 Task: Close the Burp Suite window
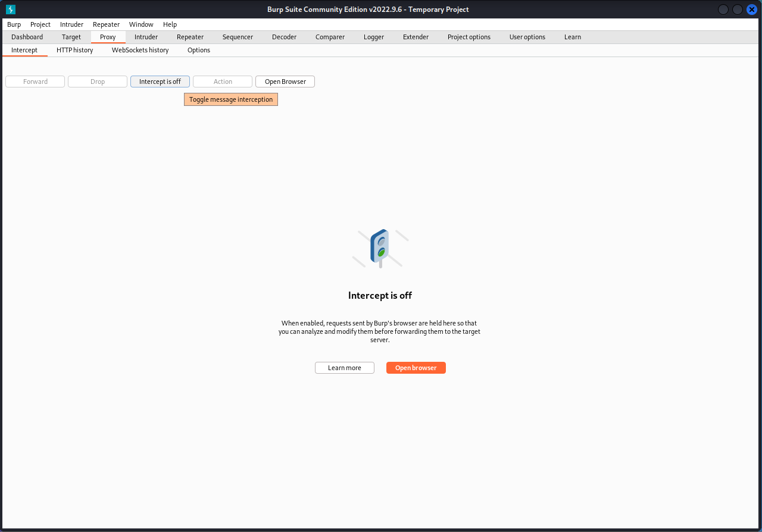[x=752, y=10]
